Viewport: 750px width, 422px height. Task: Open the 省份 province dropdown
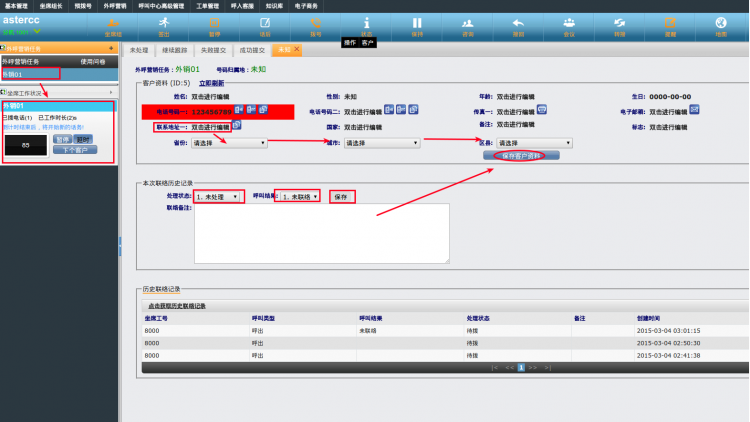(x=229, y=143)
